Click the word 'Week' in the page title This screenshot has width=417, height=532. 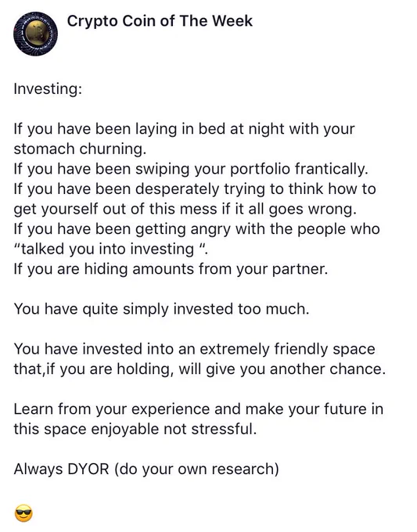[x=232, y=21]
